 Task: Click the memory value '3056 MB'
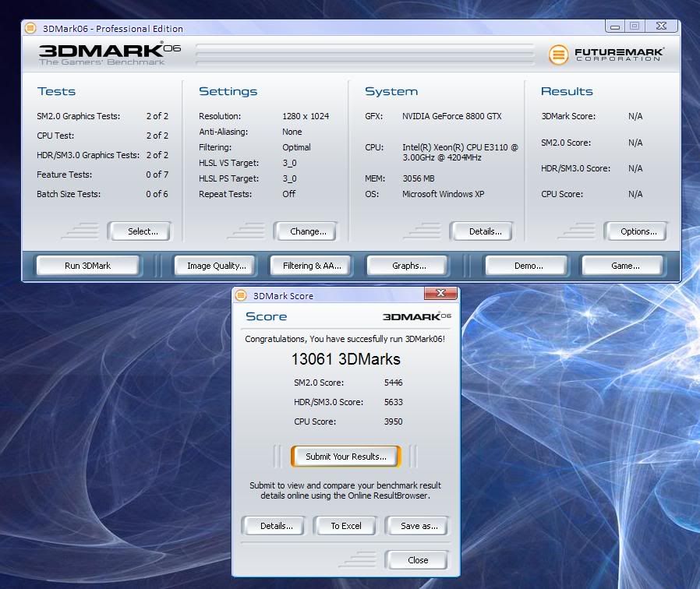[x=419, y=178]
